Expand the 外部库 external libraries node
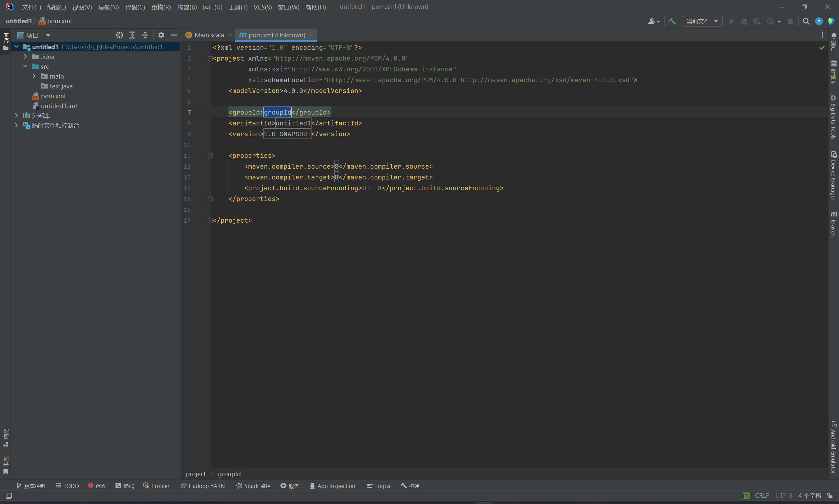The width and height of the screenshot is (839, 504). 16,116
